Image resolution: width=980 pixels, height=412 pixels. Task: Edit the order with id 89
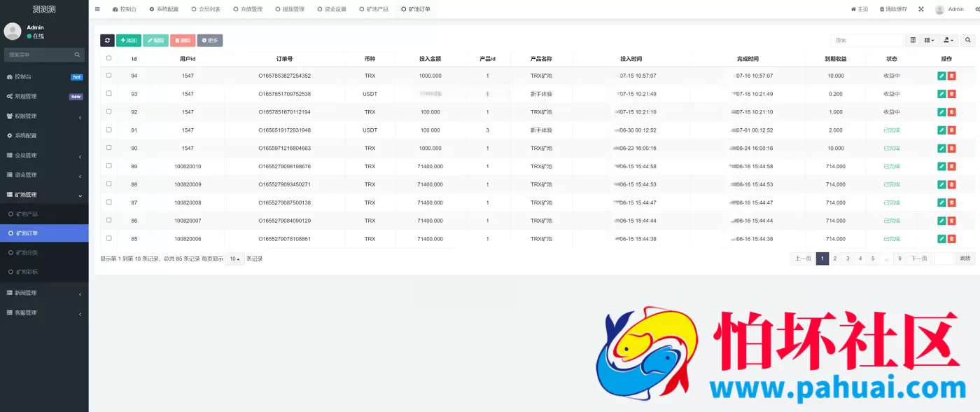coord(941,167)
